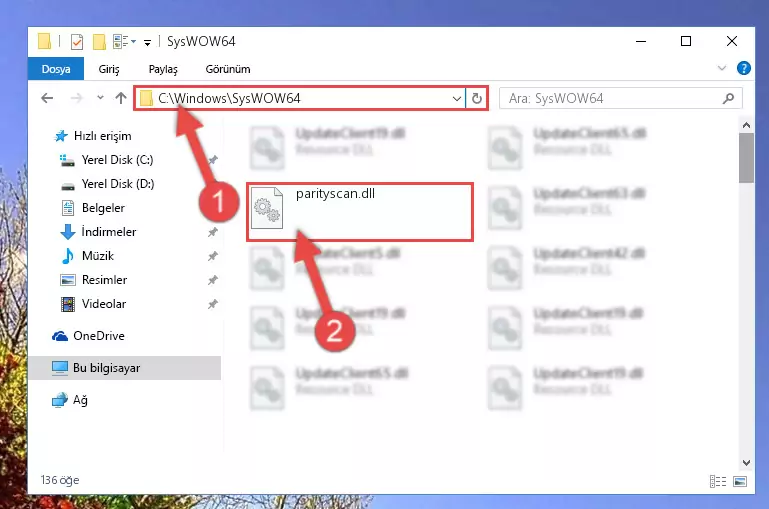Image resolution: width=769 pixels, height=509 pixels.
Task: Open recent locations dropdown arrow
Action: [100, 98]
